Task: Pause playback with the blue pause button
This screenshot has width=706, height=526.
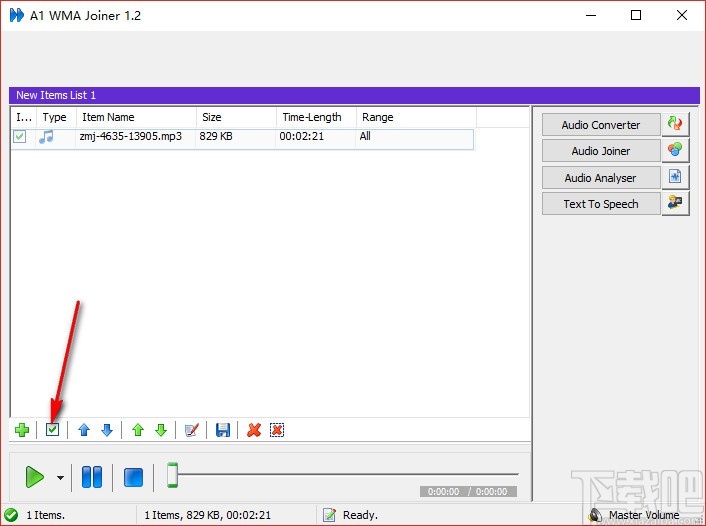Action: pos(92,477)
